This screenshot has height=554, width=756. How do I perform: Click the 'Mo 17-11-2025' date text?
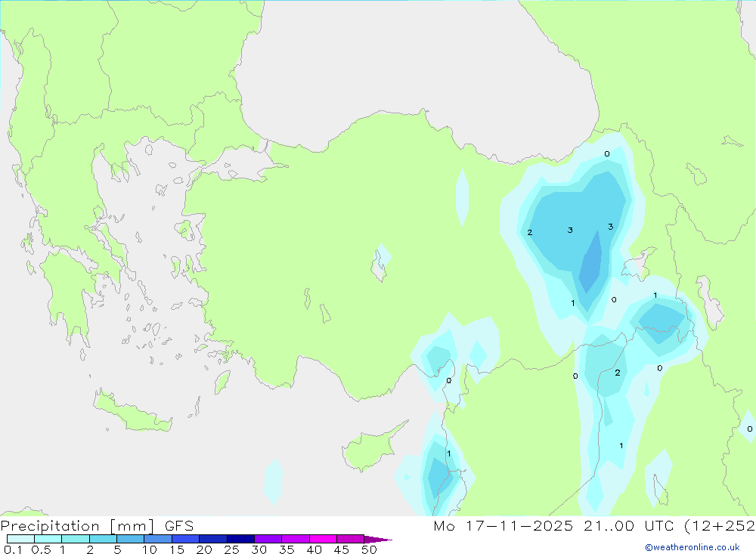(503, 525)
